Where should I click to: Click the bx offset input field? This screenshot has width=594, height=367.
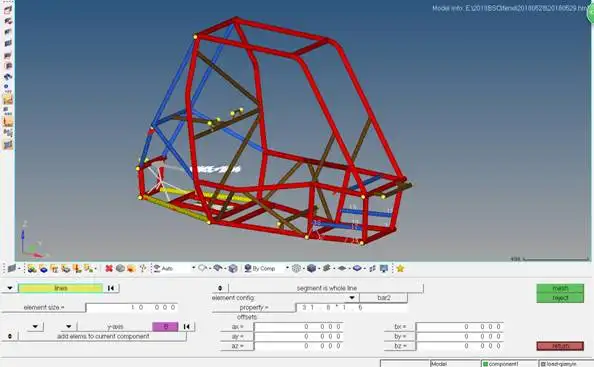(x=460, y=326)
